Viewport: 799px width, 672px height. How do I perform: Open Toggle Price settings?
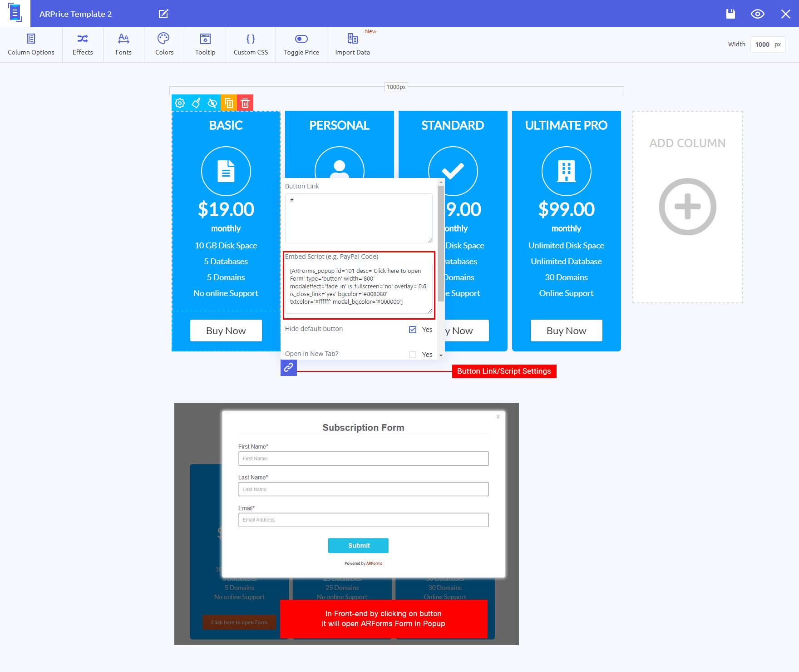(301, 44)
